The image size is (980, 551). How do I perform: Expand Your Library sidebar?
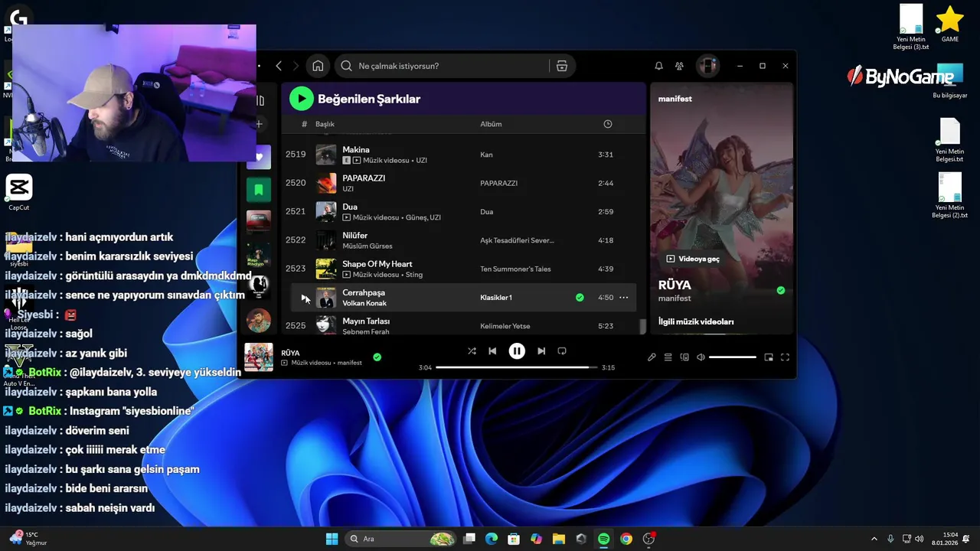[x=260, y=100]
